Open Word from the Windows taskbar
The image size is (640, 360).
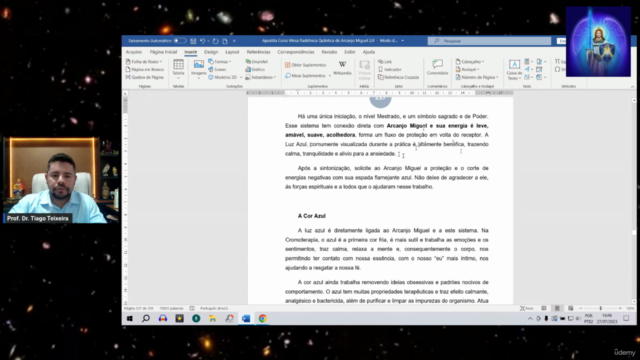(x=246, y=318)
